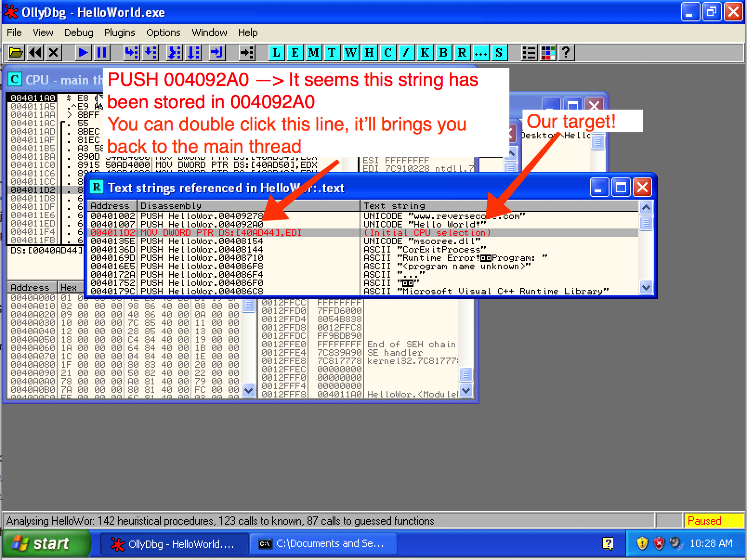
Task: Open Source window with S button
Action: pos(499,52)
